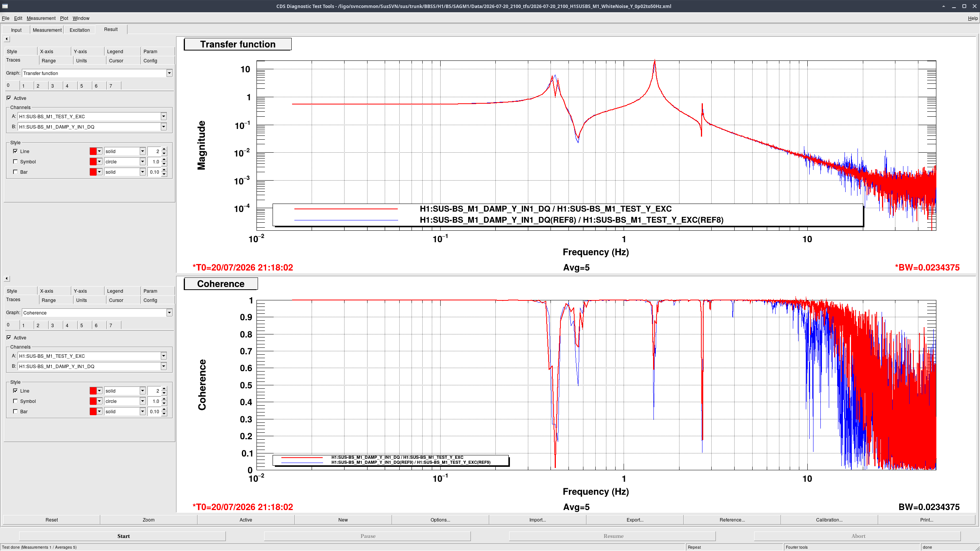Enable Bar style in upper panel
This screenshot has height=551, width=980.
pyautogui.click(x=15, y=172)
